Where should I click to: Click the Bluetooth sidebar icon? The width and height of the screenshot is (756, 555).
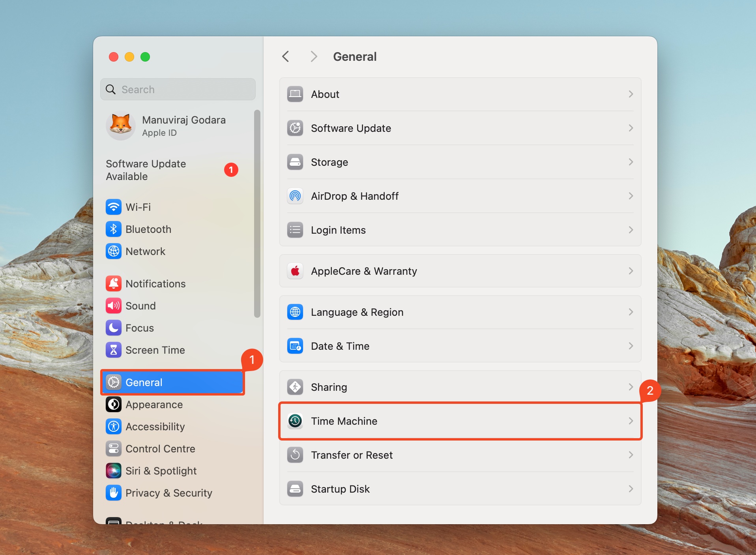click(x=114, y=229)
